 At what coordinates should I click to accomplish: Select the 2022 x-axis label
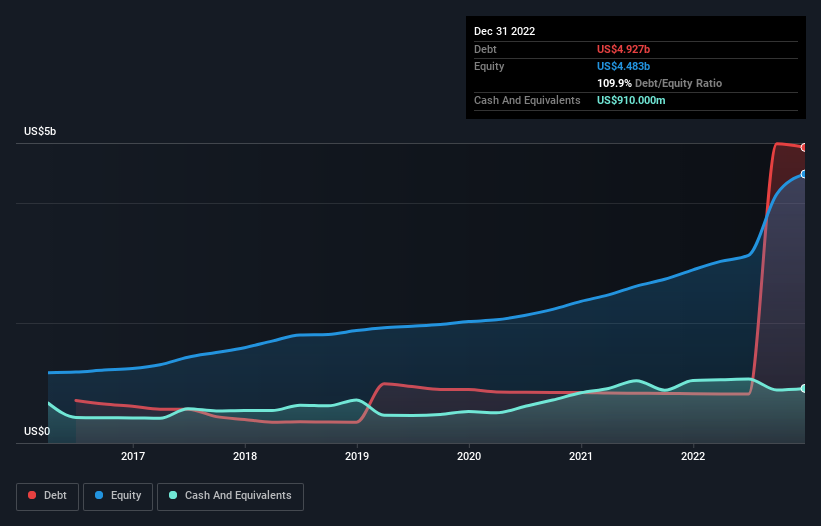[693, 456]
